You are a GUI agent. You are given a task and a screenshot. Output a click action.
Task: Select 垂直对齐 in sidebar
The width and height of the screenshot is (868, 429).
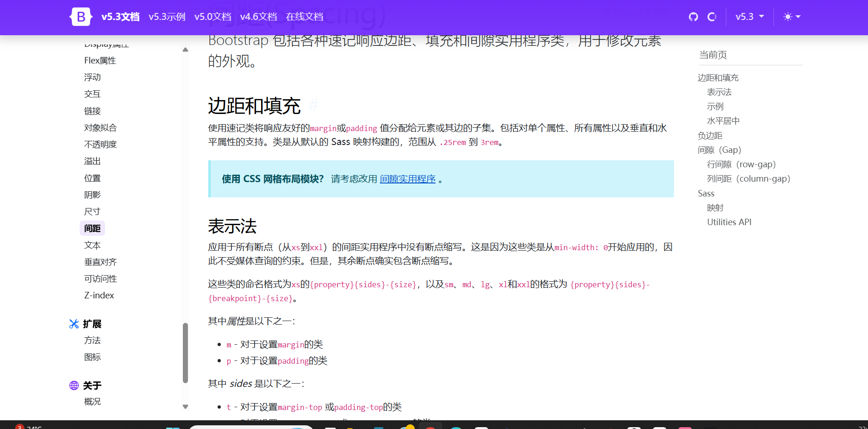point(100,262)
